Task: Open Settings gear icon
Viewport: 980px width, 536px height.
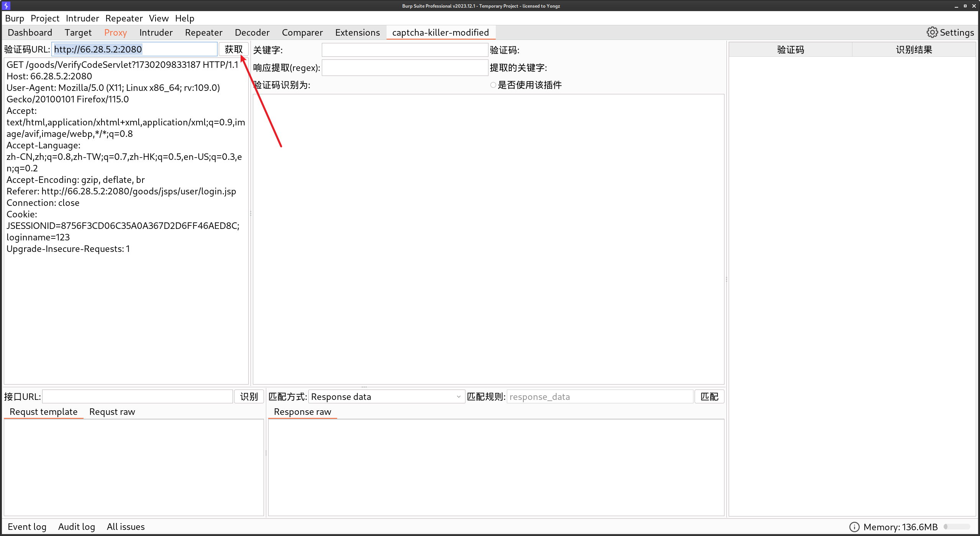Action: tap(932, 32)
